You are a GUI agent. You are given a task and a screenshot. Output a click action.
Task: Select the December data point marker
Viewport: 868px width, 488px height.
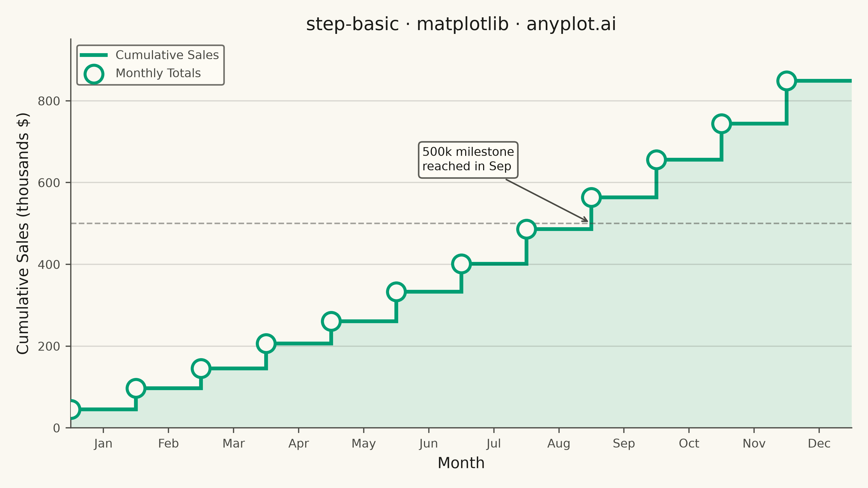786,81
